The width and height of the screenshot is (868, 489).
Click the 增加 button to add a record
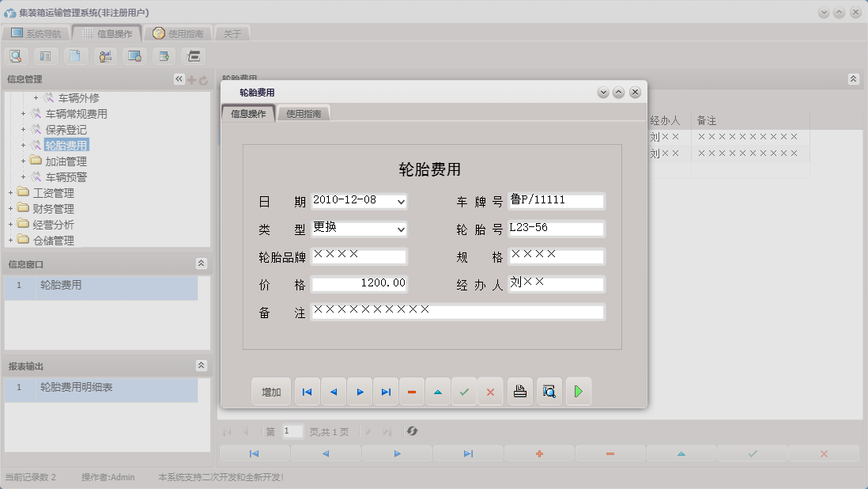(x=270, y=391)
